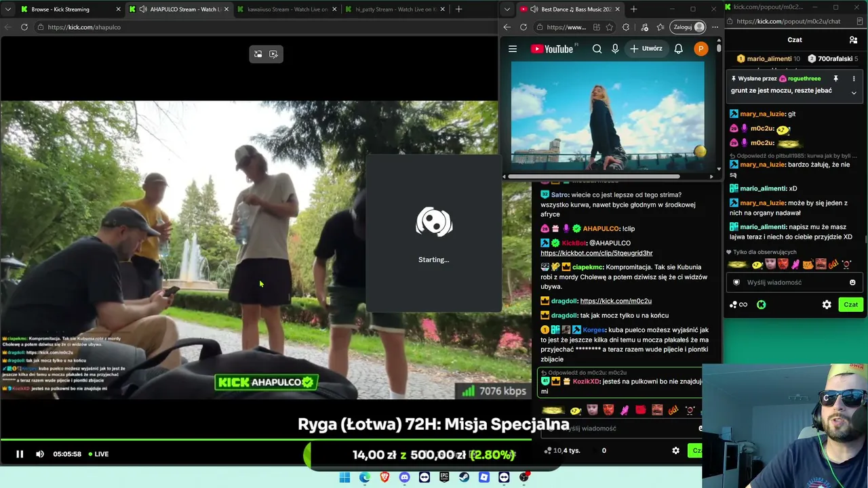Open Discord from the taskbar

[405, 478]
